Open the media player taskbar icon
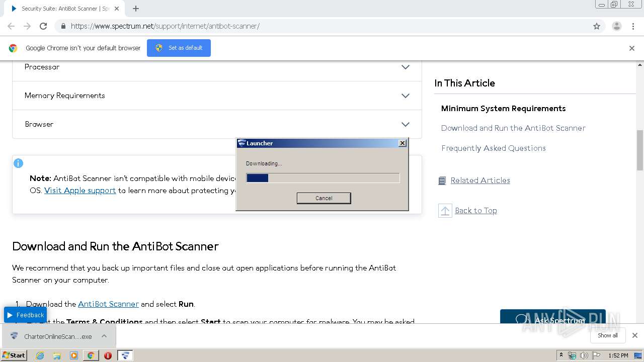644x362 pixels. (x=74, y=355)
